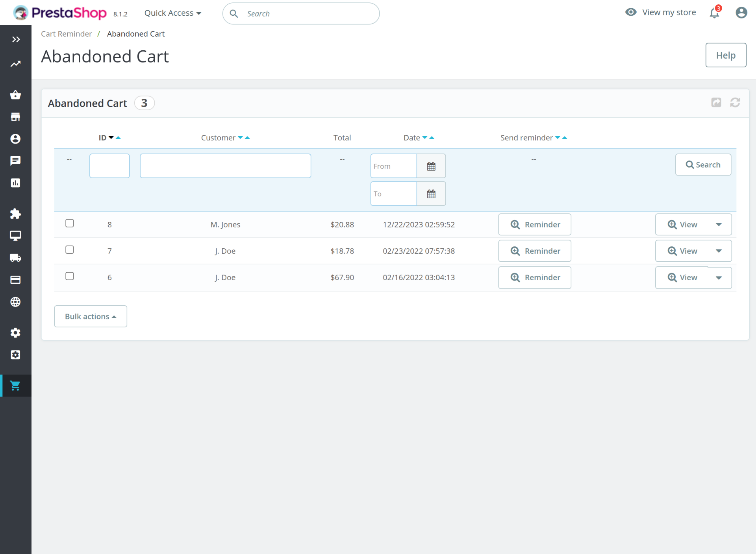The width and height of the screenshot is (756, 554).
Task: Open International globe icon in sidebar
Action: click(x=15, y=302)
